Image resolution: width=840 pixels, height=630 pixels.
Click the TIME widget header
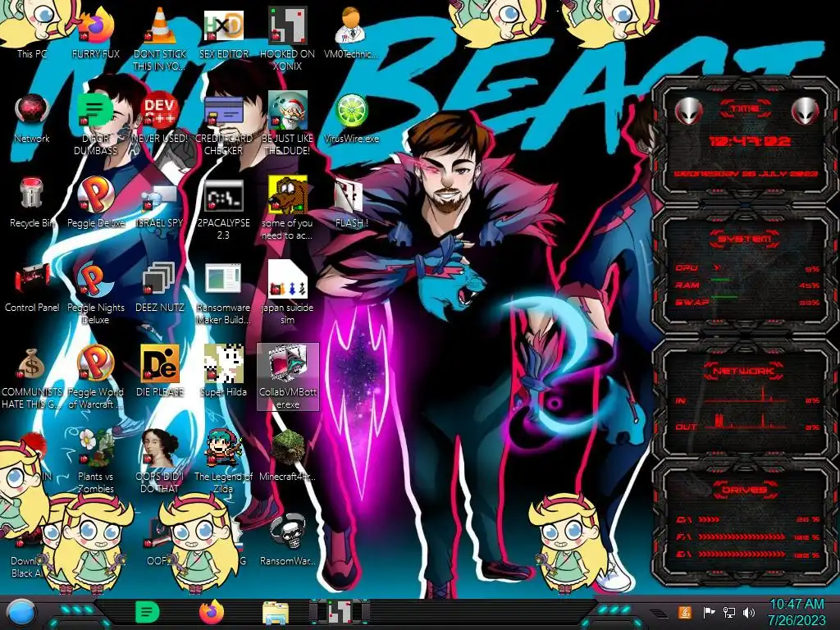(745, 109)
